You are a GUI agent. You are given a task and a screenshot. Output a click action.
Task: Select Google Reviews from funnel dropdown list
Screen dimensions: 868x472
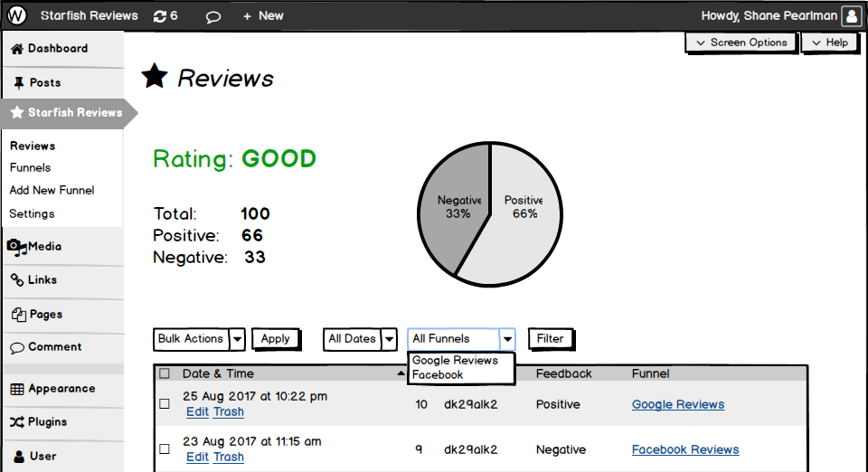455,360
